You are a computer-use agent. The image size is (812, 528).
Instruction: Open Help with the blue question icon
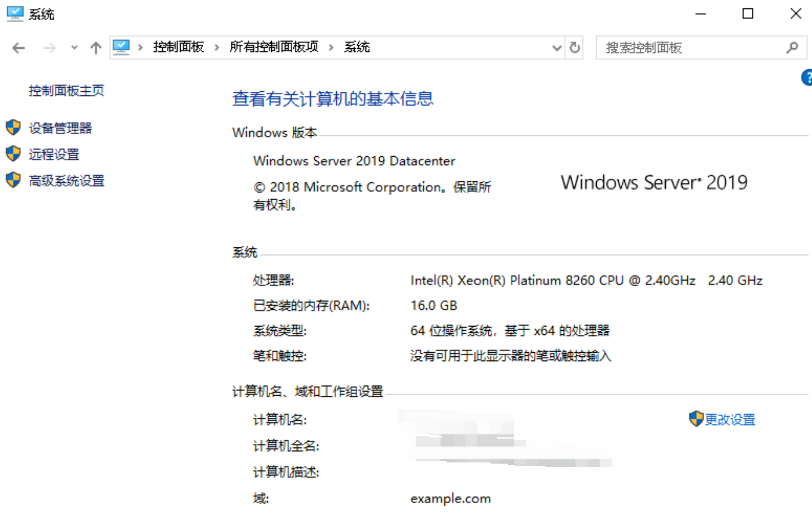[807, 77]
